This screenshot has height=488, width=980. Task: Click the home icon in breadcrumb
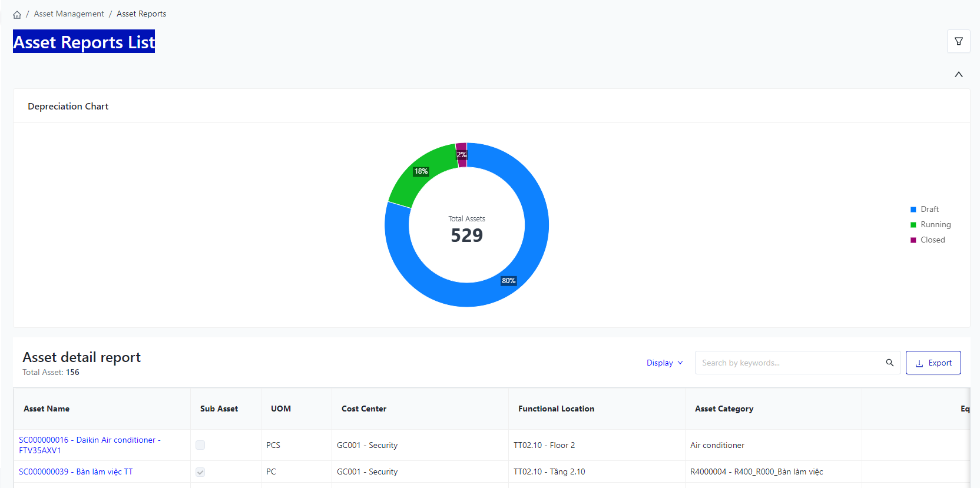pos(17,15)
